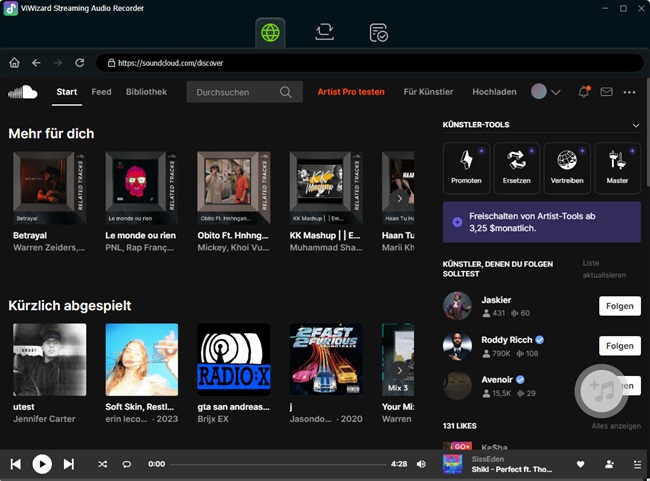The height and width of the screenshot is (481, 650).
Task: Open the Vertreiben artist tool
Action: pyautogui.click(x=567, y=168)
